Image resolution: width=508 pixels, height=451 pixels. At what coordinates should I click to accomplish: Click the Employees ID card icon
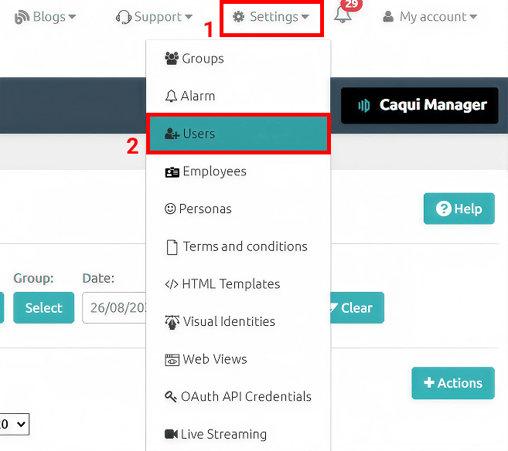(x=172, y=172)
